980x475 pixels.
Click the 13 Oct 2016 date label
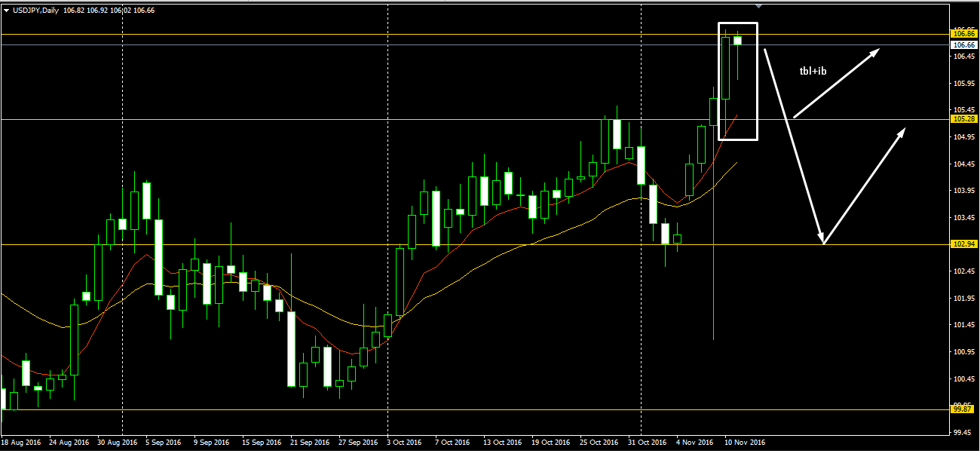click(503, 443)
